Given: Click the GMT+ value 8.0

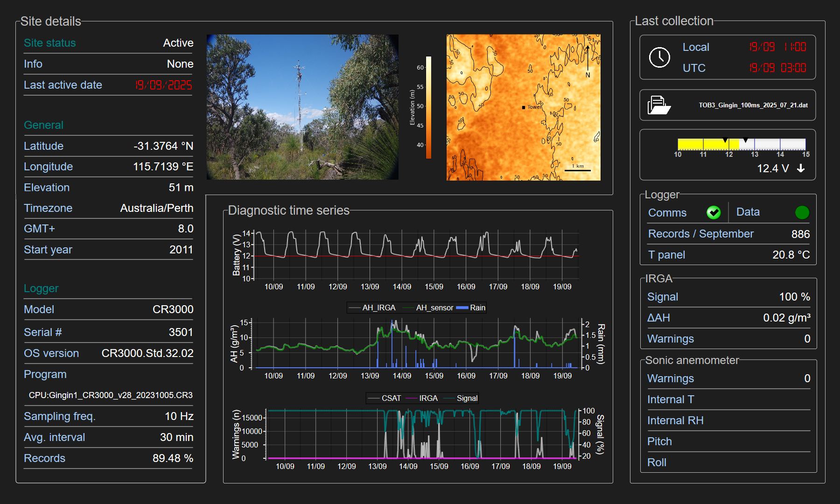Looking at the screenshot, I should 186,229.
